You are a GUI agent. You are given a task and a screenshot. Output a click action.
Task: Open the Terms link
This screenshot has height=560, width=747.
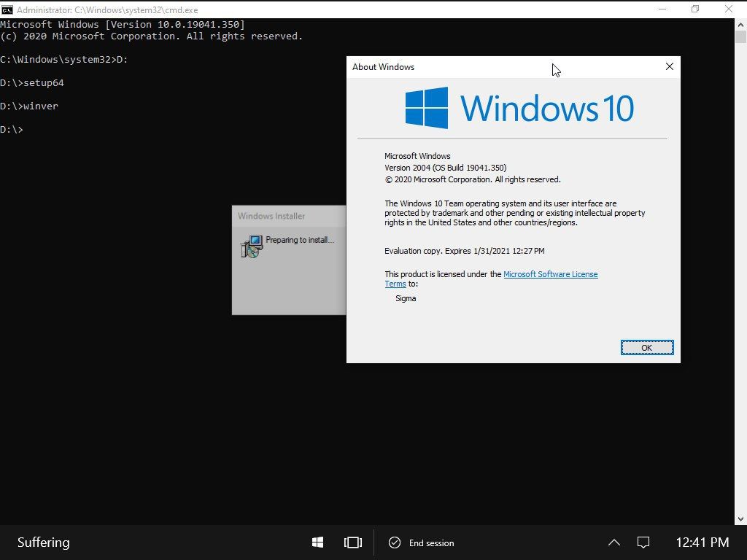[395, 284]
